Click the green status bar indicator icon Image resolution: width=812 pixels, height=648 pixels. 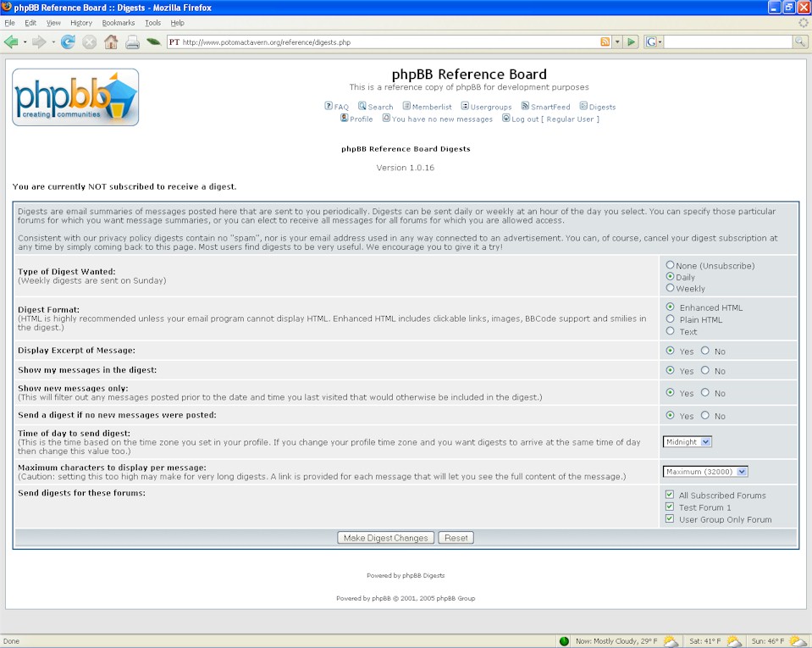pyautogui.click(x=564, y=641)
